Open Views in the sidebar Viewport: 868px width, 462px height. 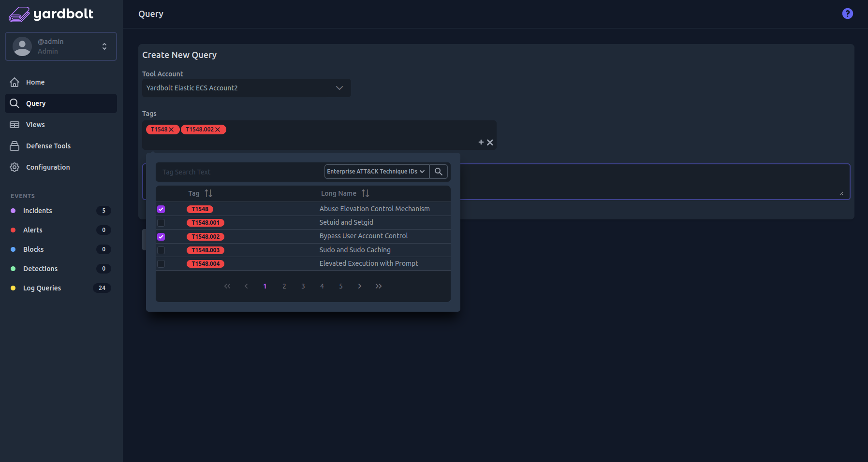pyautogui.click(x=61, y=125)
